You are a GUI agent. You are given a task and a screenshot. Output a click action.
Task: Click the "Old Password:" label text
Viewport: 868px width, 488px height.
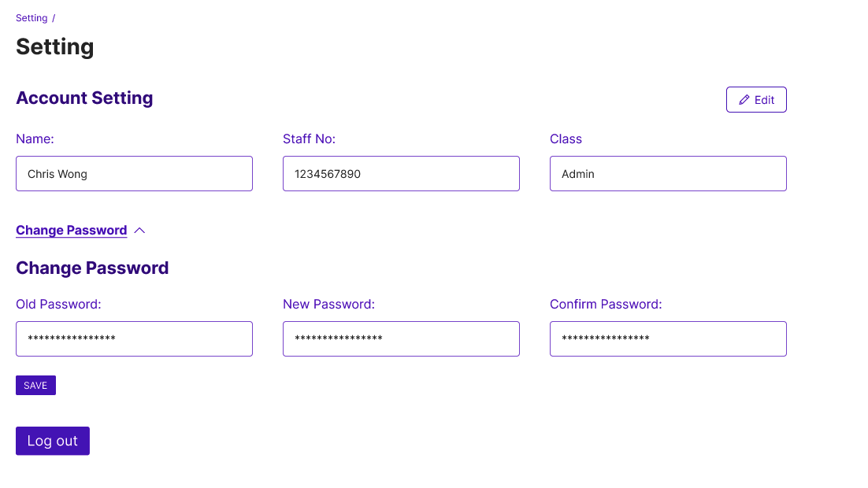(x=58, y=305)
